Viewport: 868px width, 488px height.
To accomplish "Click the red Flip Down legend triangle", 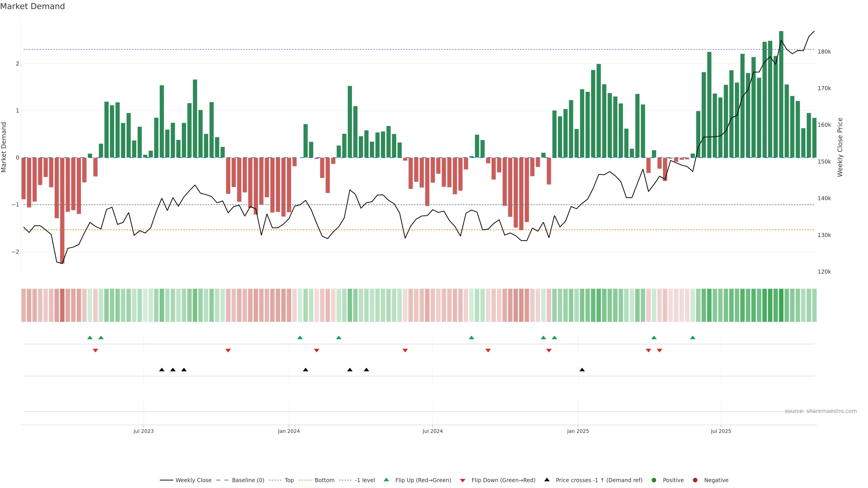I will 463,480.
